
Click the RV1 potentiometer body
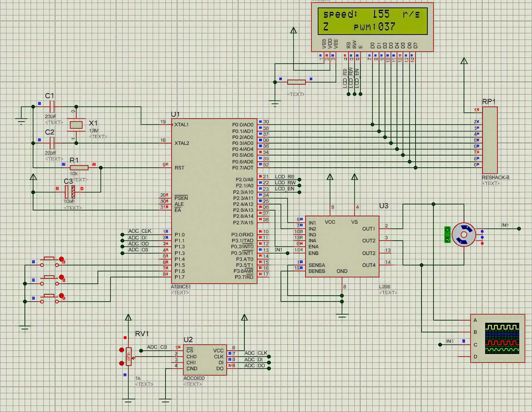pos(129,356)
